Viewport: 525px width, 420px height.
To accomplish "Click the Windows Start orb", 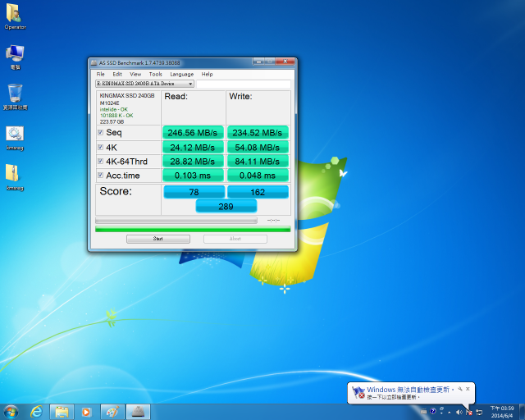I will 11,412.
